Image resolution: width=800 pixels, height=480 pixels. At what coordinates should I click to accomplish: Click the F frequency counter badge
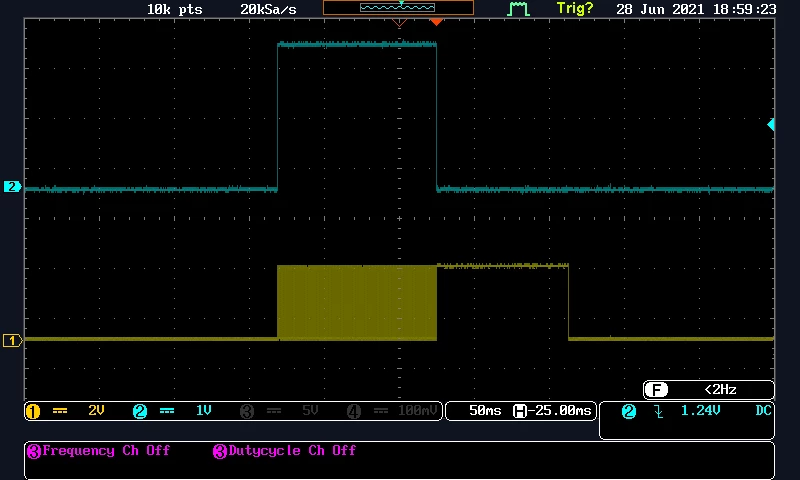(x=656, y=390)
